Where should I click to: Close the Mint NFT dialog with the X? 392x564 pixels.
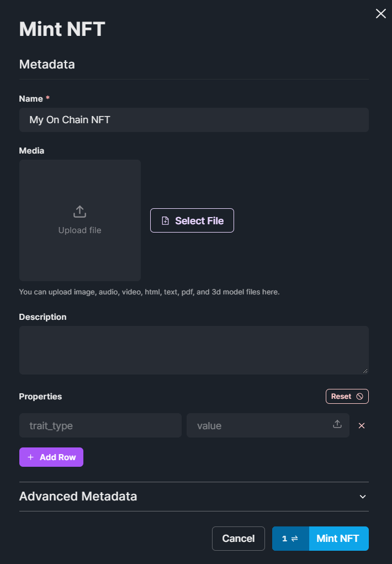point(380,13)
